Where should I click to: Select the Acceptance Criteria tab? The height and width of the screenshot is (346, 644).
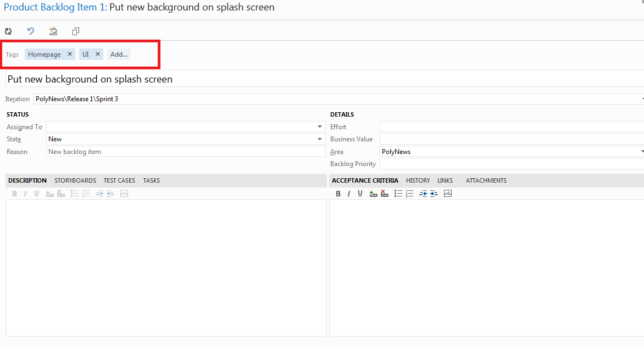coord(365,180)
